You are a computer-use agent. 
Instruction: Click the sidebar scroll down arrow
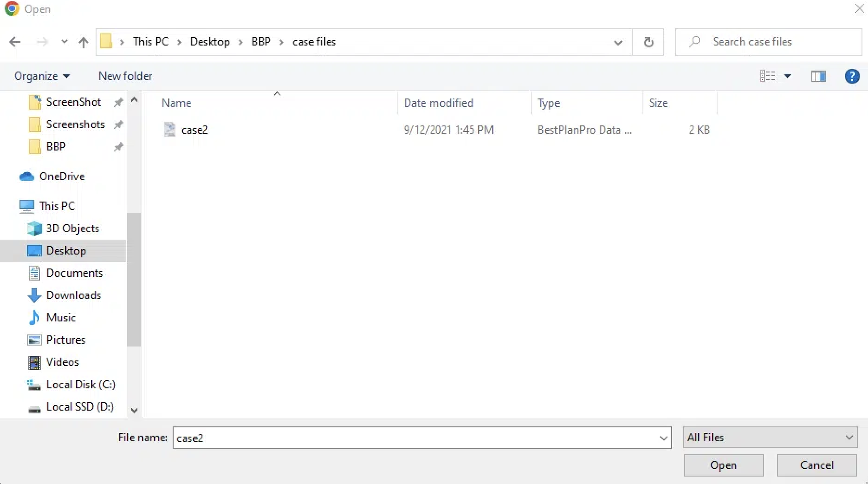(134, 410)
